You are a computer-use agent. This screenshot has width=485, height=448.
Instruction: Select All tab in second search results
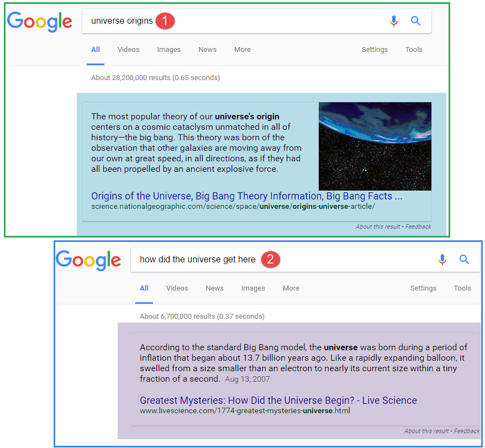(x=144, y=288)
